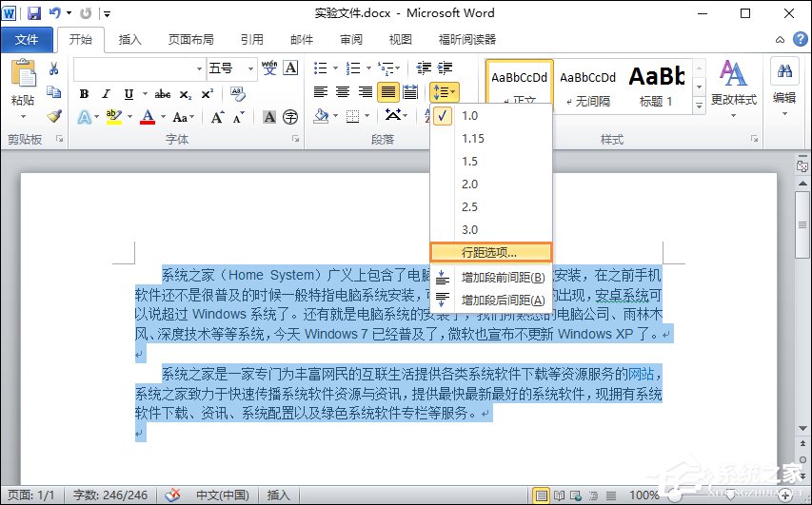Select 1.5 line spacing from menu
The height and width of the screenshot is (505, 812).
coord(470,161)
